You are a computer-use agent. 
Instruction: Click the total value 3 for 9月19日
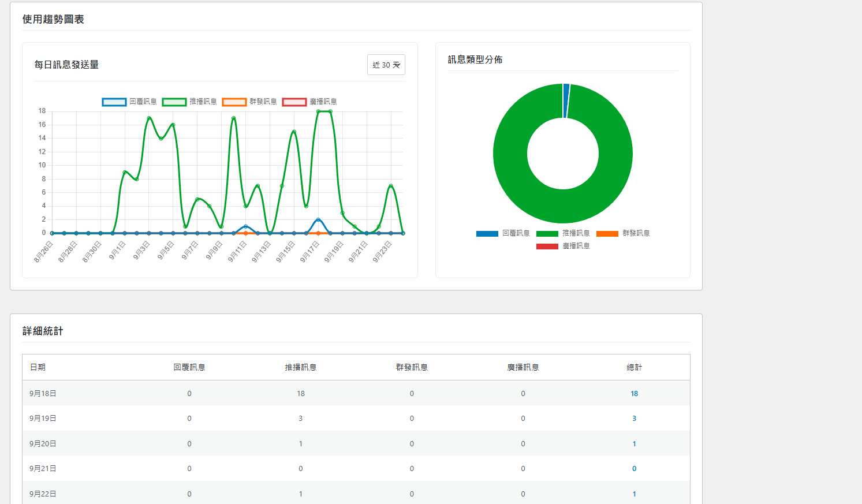tap(634, 419)
